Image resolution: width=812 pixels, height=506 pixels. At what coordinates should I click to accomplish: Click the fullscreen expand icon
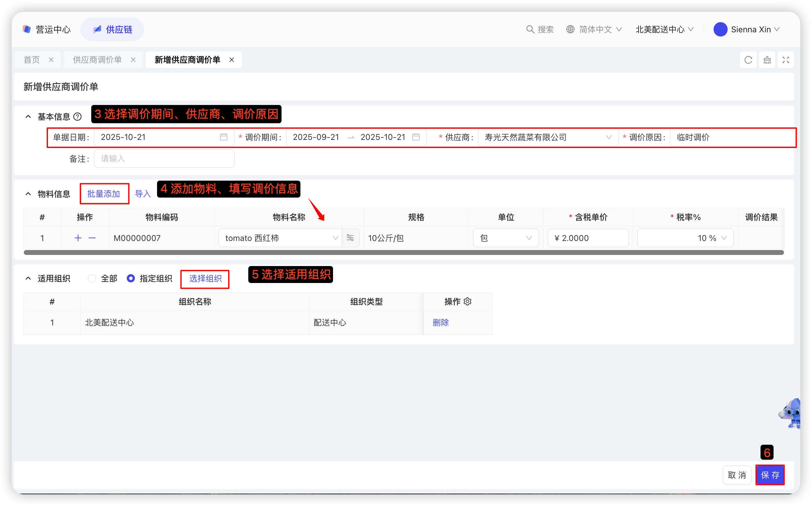[x=786, y=60]
